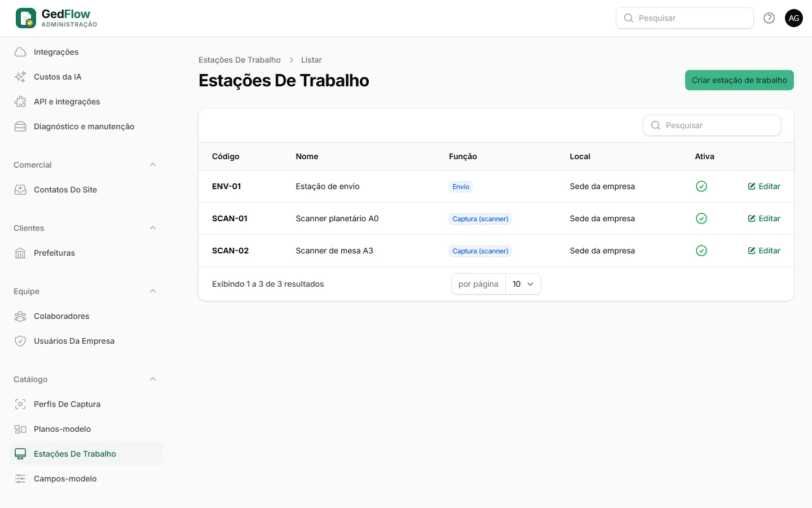Click the layout icon beside Planos-modelo
Image resolution: width=812 pixels, height=508 pixels.
(x=20, y=429)
